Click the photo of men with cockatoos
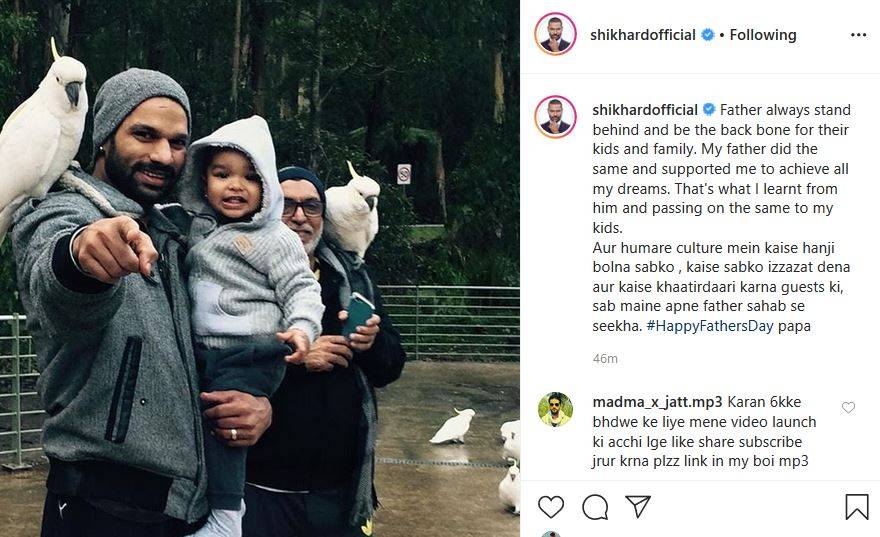 pos(260,268)
